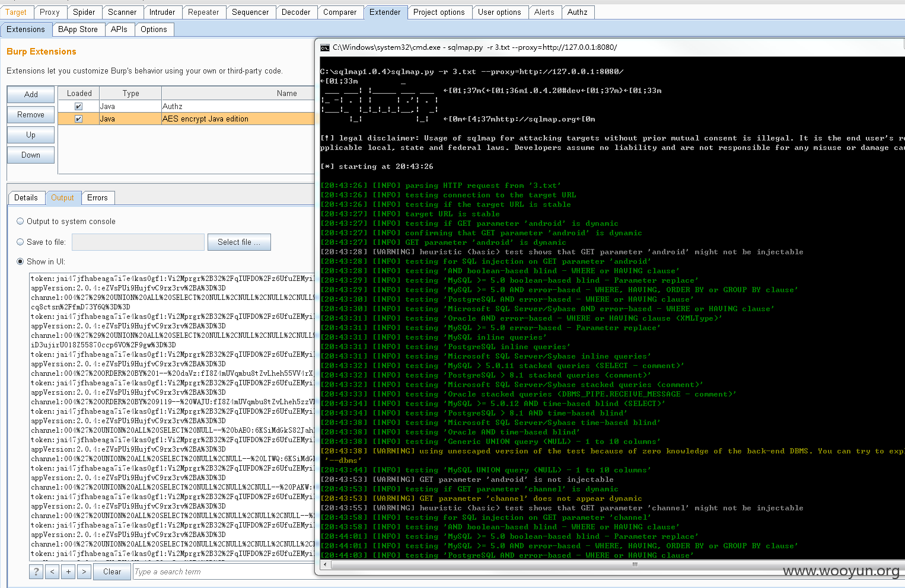Click 'starting at 20:43:26' line in cmd
The width and height of the screenshot is (905, 588).
[377, 167]
